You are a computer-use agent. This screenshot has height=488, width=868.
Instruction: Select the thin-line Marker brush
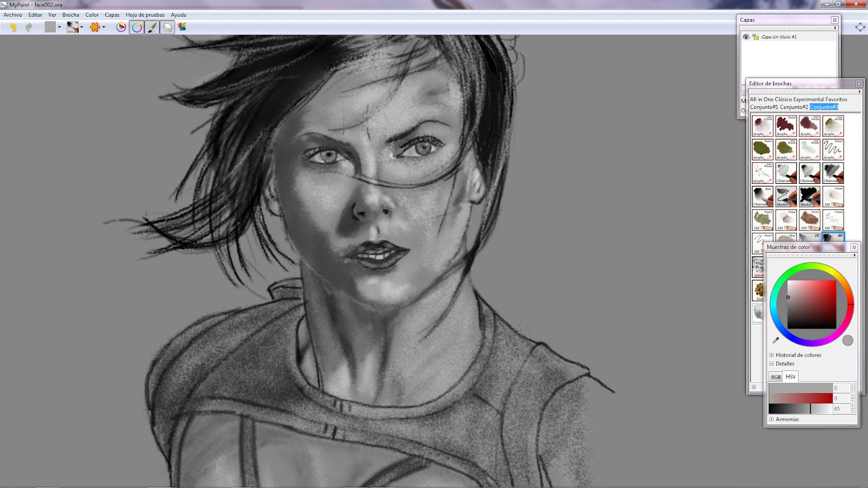(x=786, y=197)
